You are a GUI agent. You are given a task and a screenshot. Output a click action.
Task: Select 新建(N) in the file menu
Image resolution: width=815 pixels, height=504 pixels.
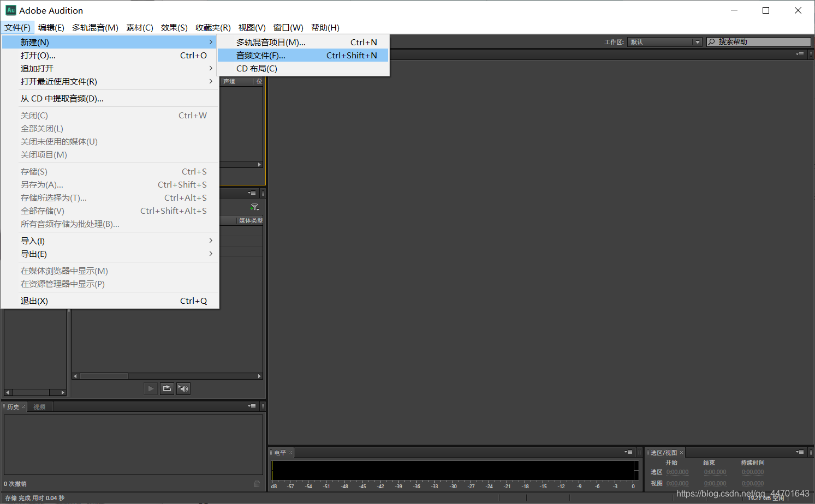point(110,42)
